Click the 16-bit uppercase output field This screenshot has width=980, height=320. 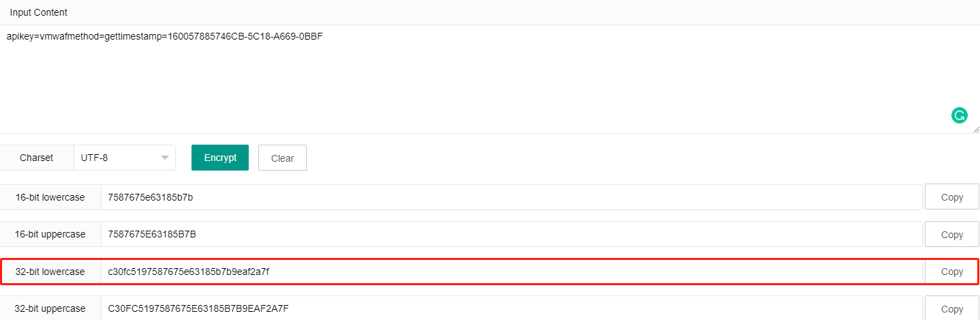tap(512, 234)
